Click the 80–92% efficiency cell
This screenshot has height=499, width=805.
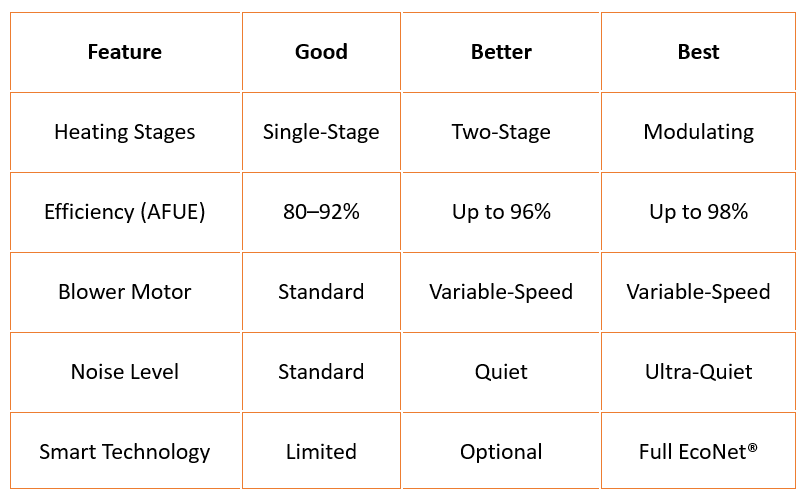321,212
